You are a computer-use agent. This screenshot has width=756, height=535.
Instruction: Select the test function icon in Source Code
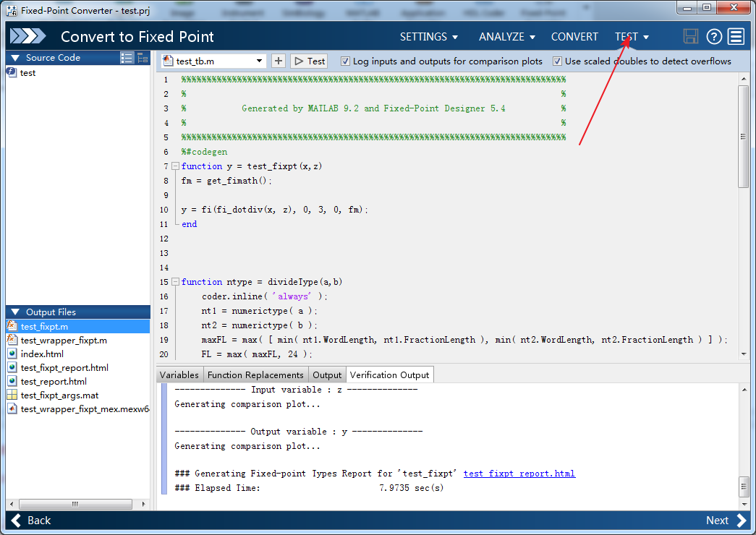(x=12, y=72)
